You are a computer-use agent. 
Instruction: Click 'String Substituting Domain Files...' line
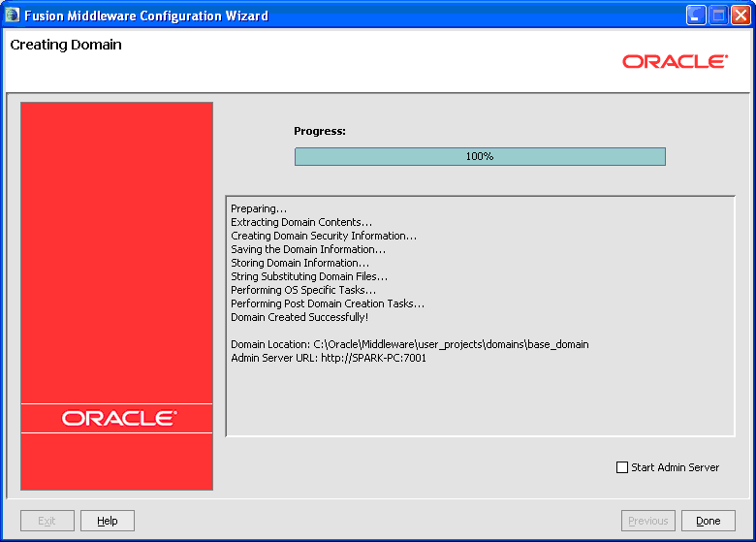point(309,276)
